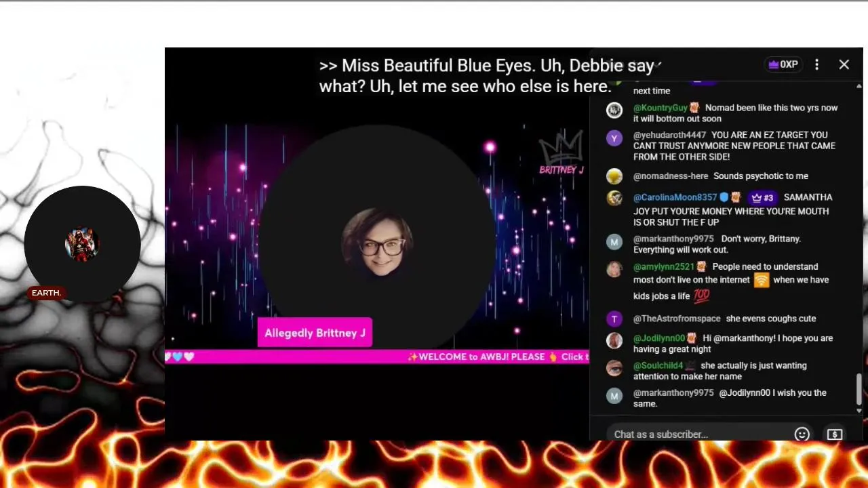Open @Soulchild4 eye avatar
868x488 pixels.
(x=614, y=368)
